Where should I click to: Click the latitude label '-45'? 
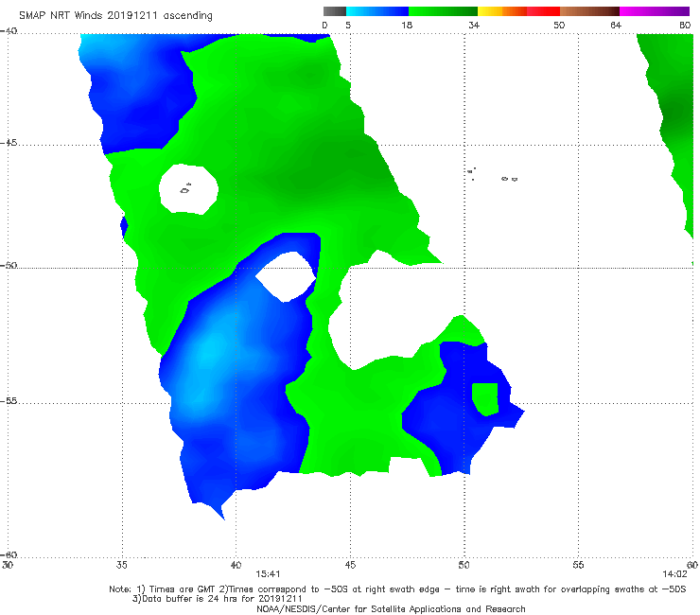9,143
